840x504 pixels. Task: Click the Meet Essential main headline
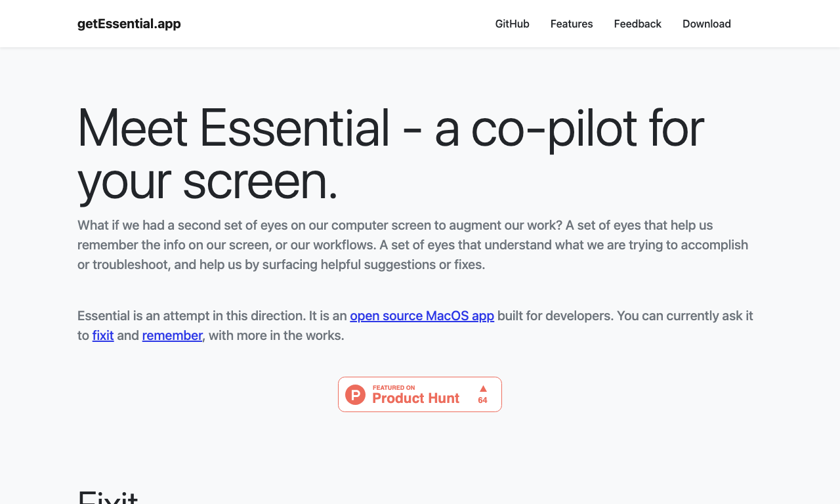[390, 154]
